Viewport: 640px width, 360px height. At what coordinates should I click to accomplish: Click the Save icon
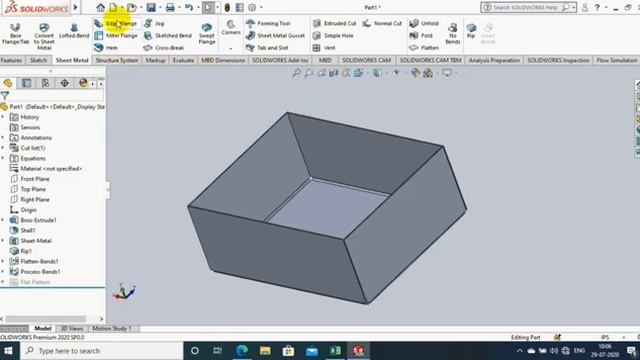click(151, 7)
